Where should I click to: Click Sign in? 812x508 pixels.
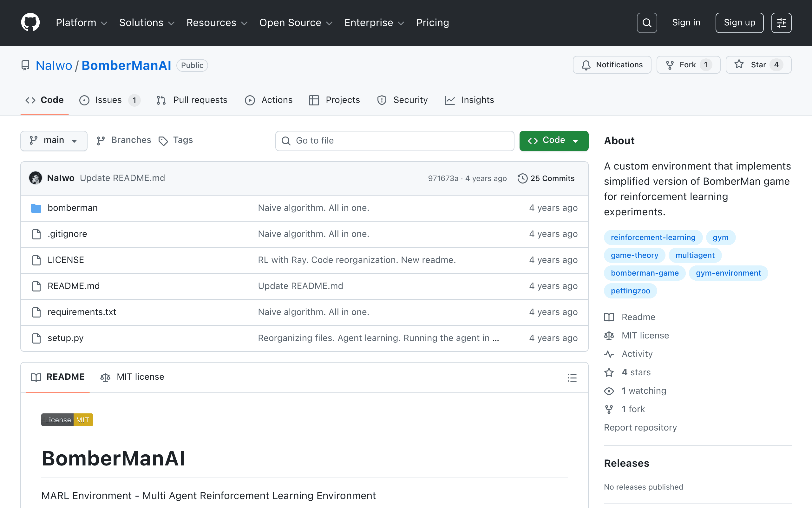point(686,23)
